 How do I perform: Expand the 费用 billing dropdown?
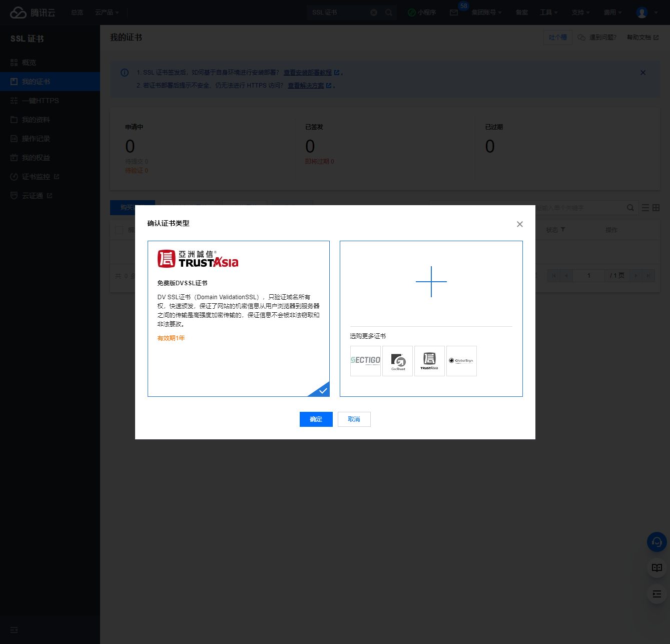pos(613,13)
